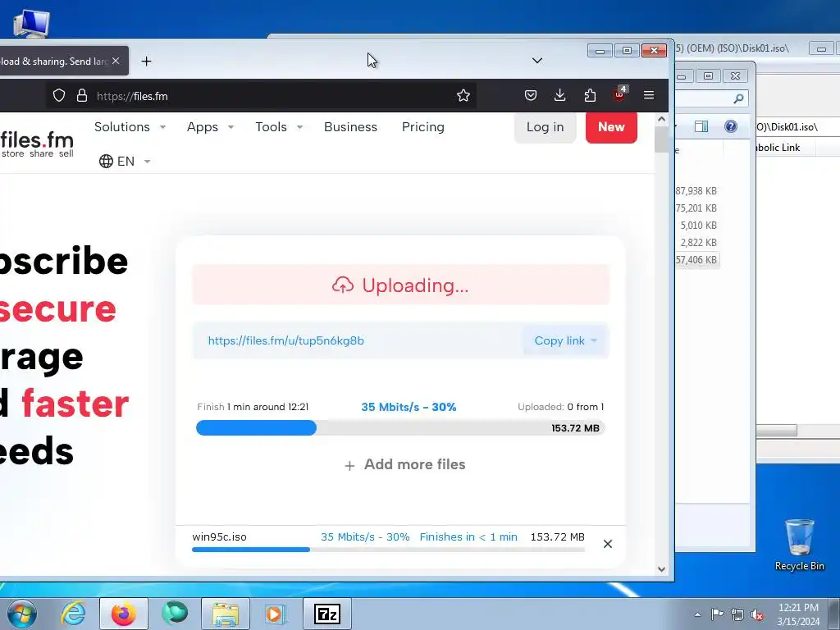
Task: Open uBlock Origin extension icon
Action: [619, 95]
